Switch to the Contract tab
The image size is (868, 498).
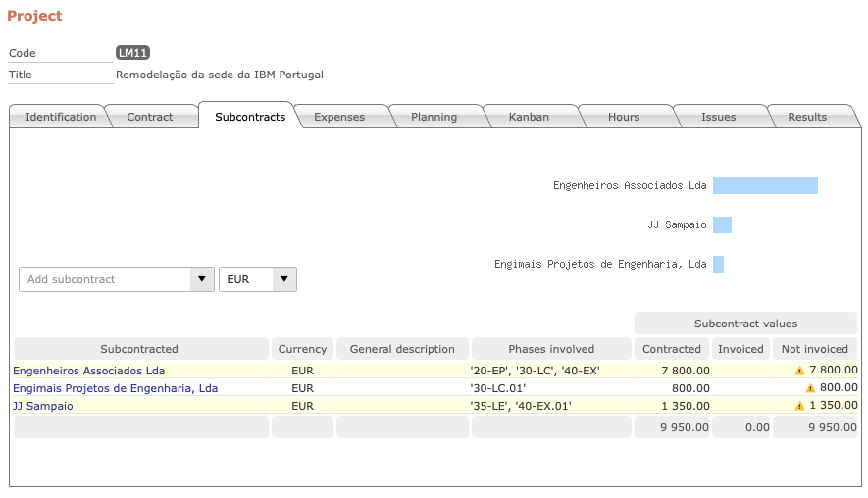[149, 117]
